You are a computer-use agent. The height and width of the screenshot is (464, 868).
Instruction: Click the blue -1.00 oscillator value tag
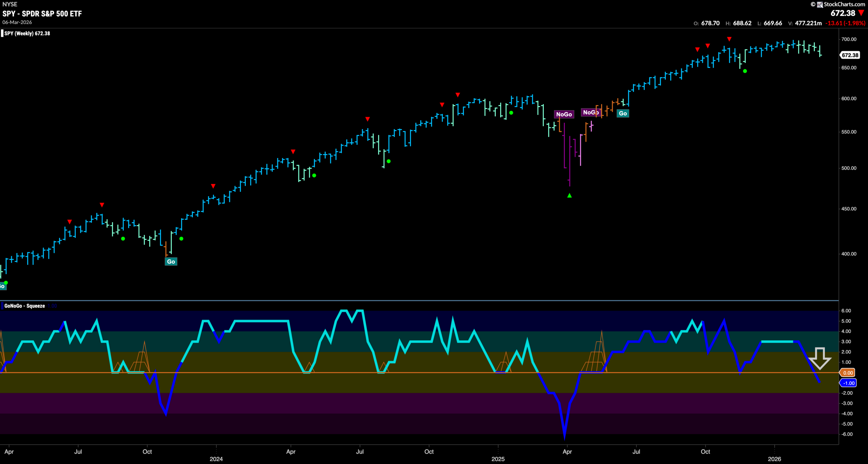click(848, 383)
